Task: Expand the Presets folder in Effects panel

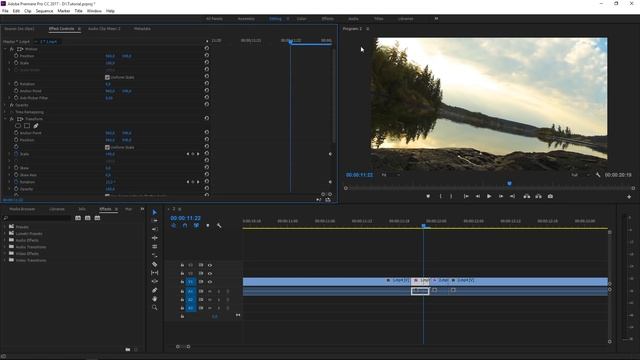Action: (x=5, y=227)
